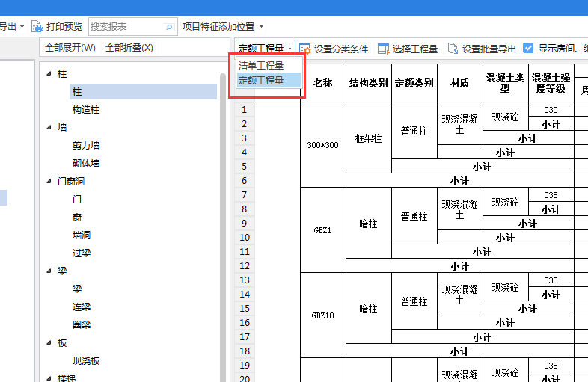Viewport: 588px width, 382px height.
Task: Select 构造柱 in the tree
Action: [x=86, y=110]
